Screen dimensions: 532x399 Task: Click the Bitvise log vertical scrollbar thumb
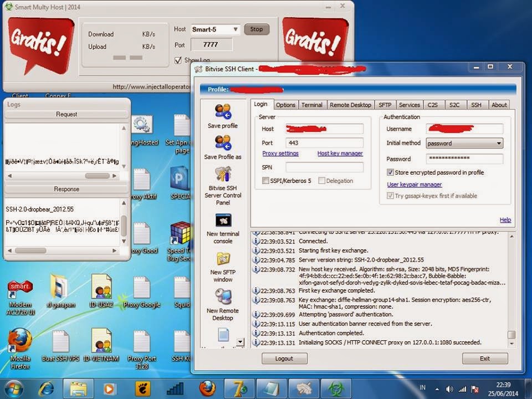click(511, 335)
